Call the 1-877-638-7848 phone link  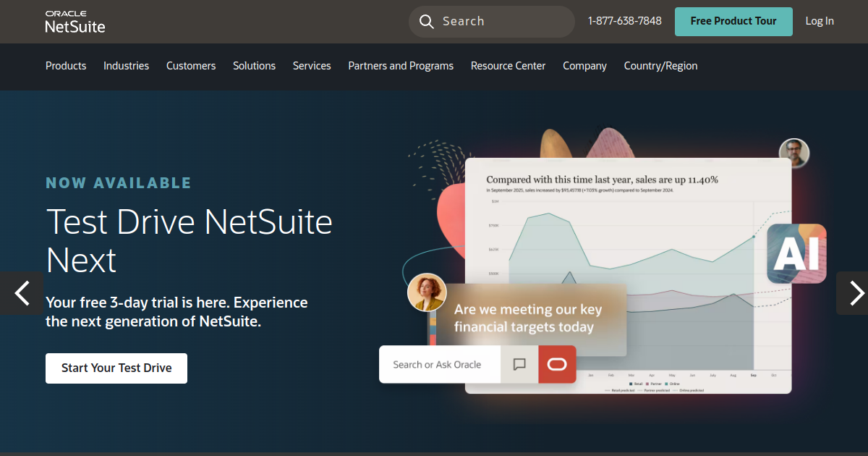point(625,21)
